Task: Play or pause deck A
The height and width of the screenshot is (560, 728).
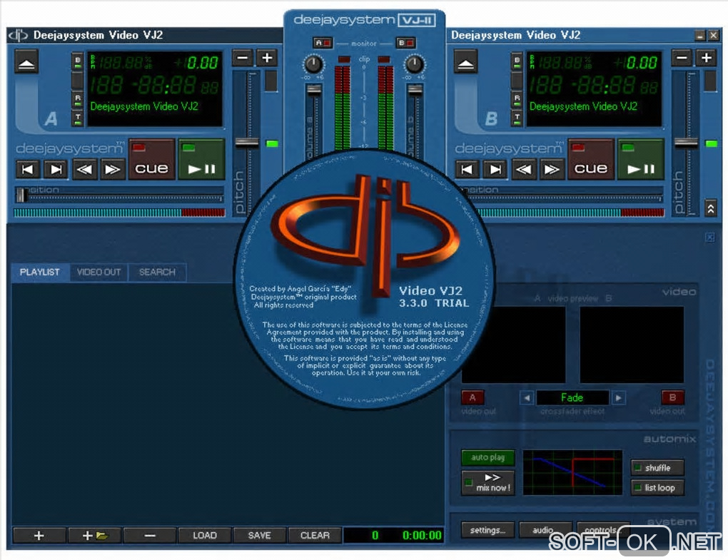Action: 201,159
